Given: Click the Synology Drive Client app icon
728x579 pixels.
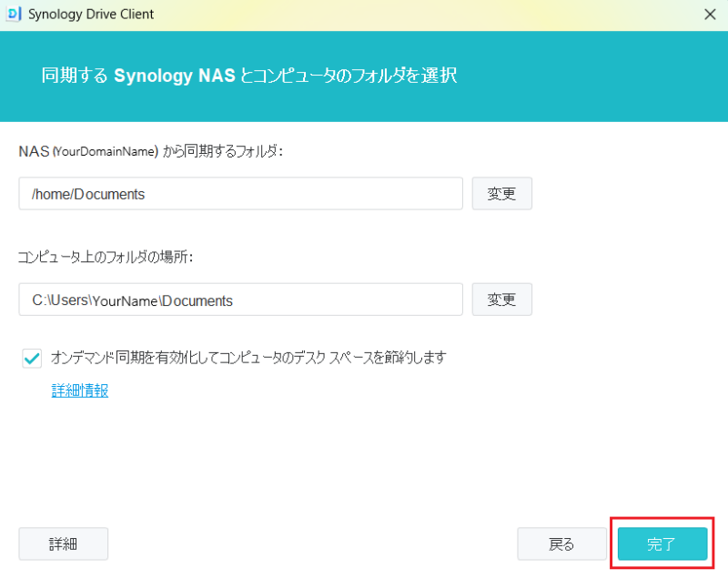Looking at the screenshot, I should tap(14, 14).
